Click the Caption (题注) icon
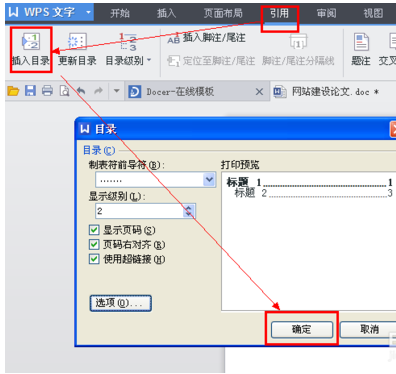This screenshot has width=396, height=374. point(361,42)
